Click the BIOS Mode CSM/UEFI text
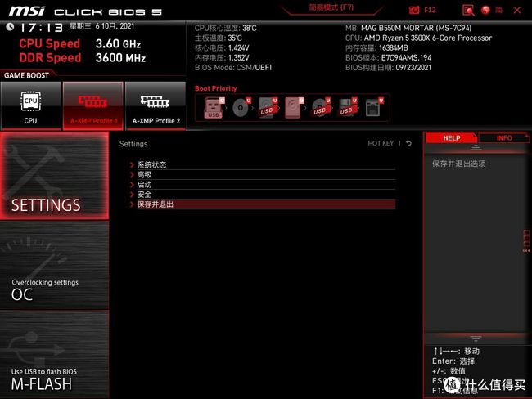The width and height of the screenshot is (532, 399). 233,68
